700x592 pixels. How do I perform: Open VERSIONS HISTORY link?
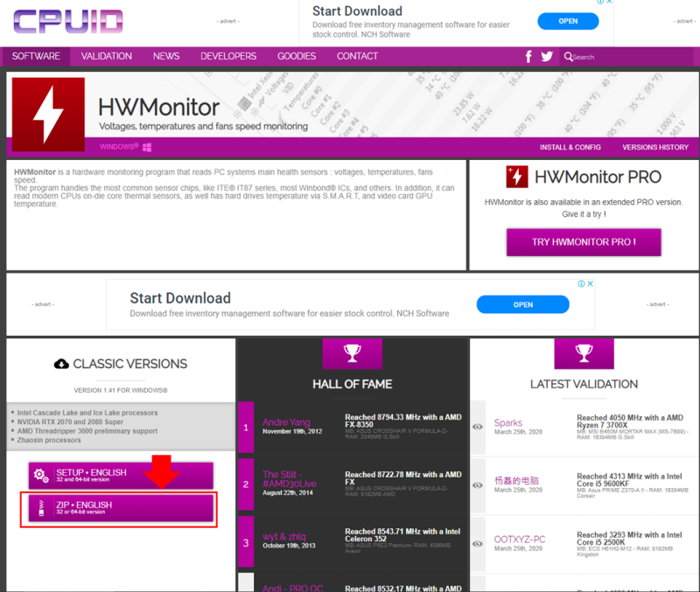(655, 147)
